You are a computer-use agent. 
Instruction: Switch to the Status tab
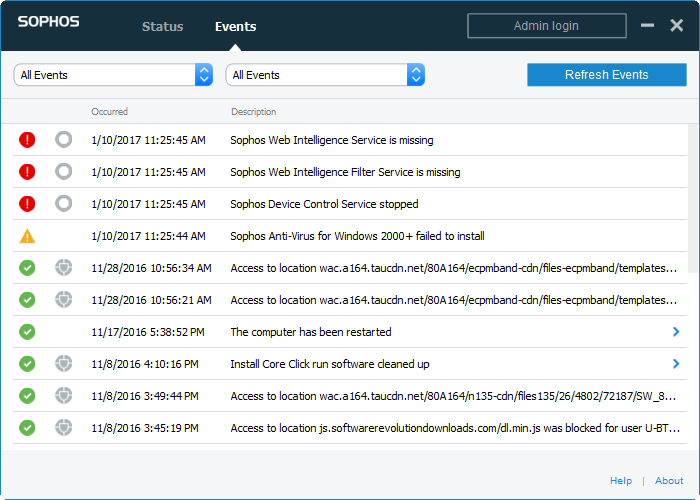tap(162, 26)
